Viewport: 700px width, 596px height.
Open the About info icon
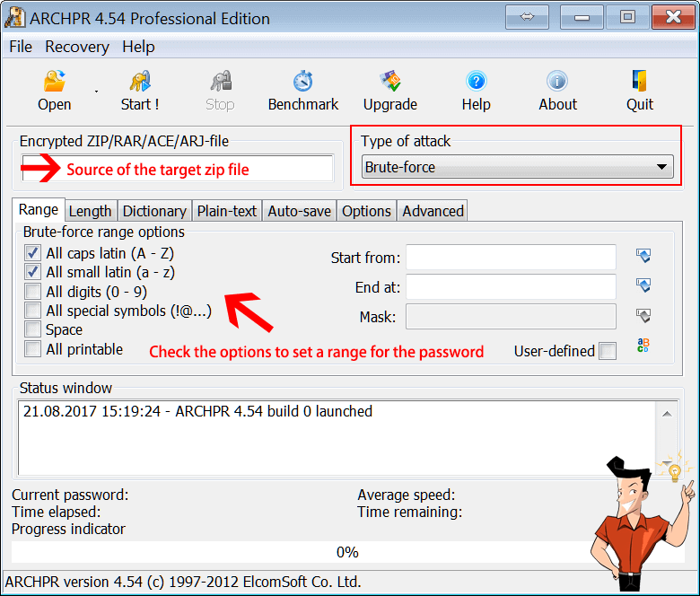[x=557, y=82]
